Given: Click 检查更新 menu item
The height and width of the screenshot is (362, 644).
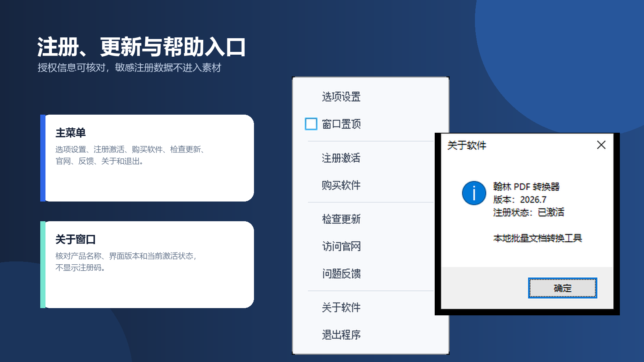Looking at the screenshot, I should coord(341,219).
